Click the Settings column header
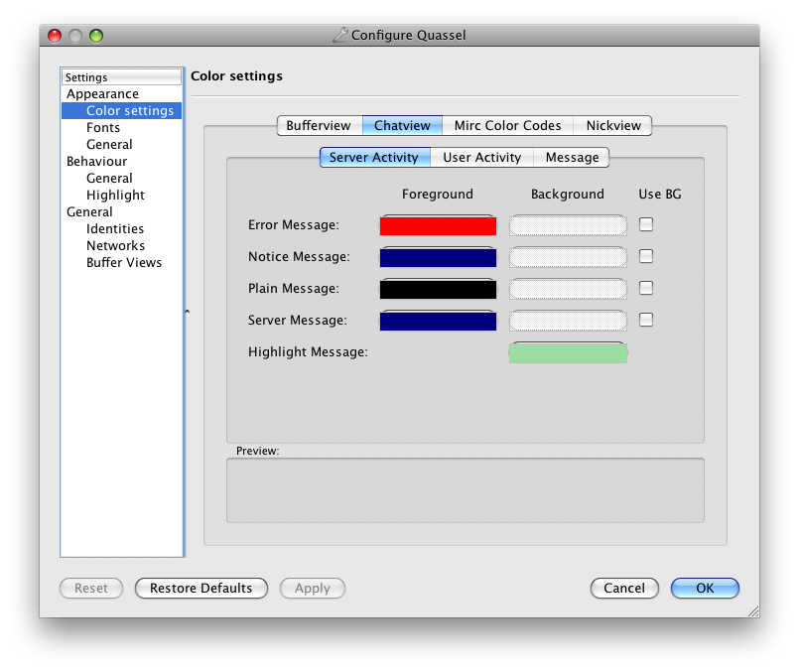 click(x=121, y=77)
